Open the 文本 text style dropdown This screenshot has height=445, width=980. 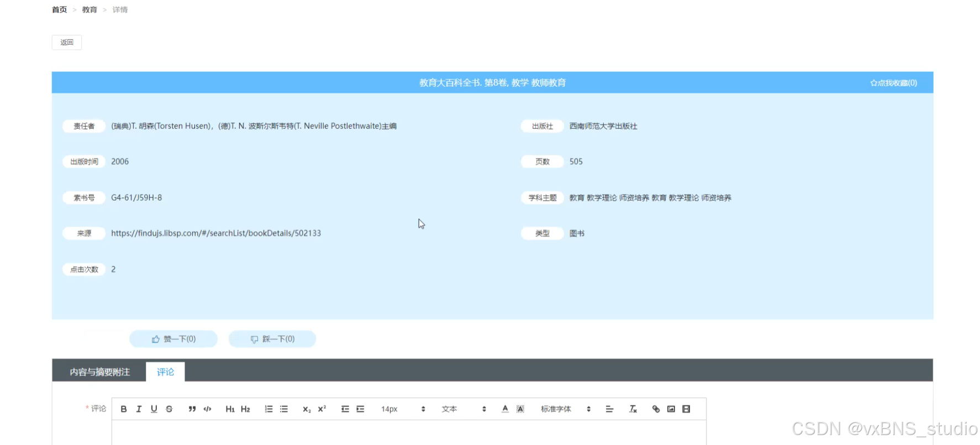tap(463, 409)
